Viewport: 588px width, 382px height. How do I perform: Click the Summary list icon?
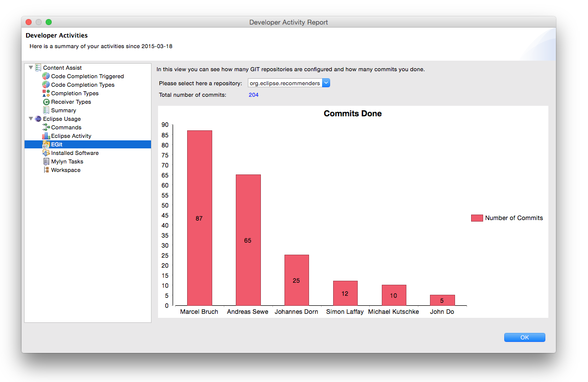pos(46,110)
